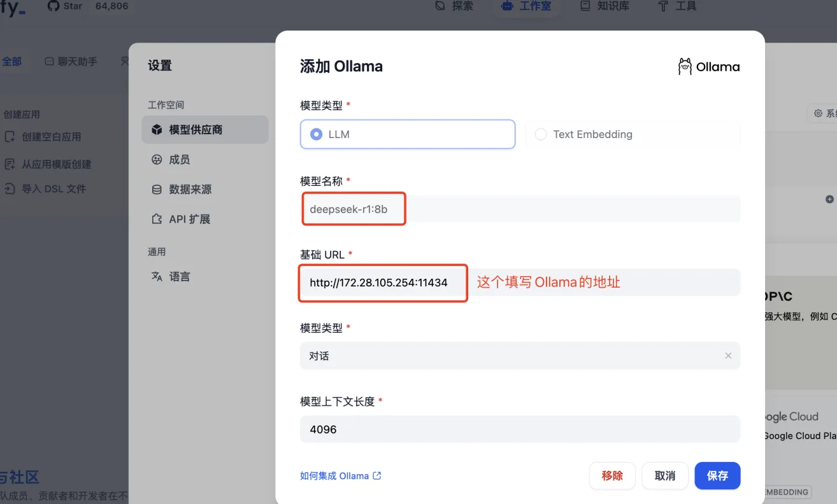
Task: Click the 聊天助手 chat bubble icon
Action: pos(49,62)
